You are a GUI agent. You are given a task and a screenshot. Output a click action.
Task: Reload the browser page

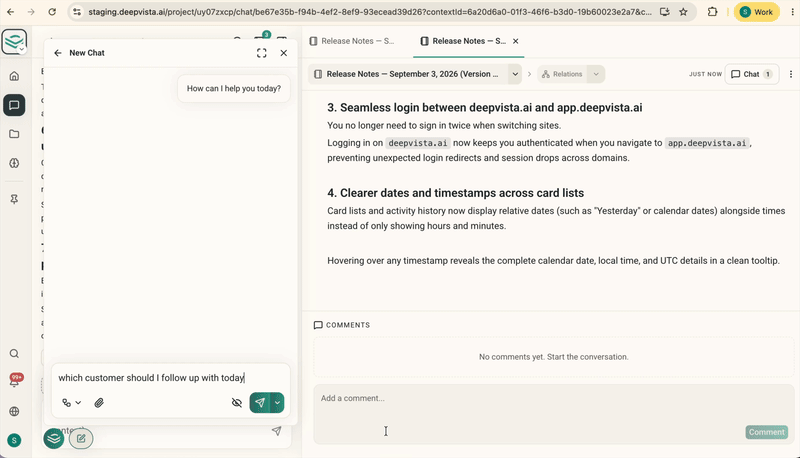coord(52,12)
